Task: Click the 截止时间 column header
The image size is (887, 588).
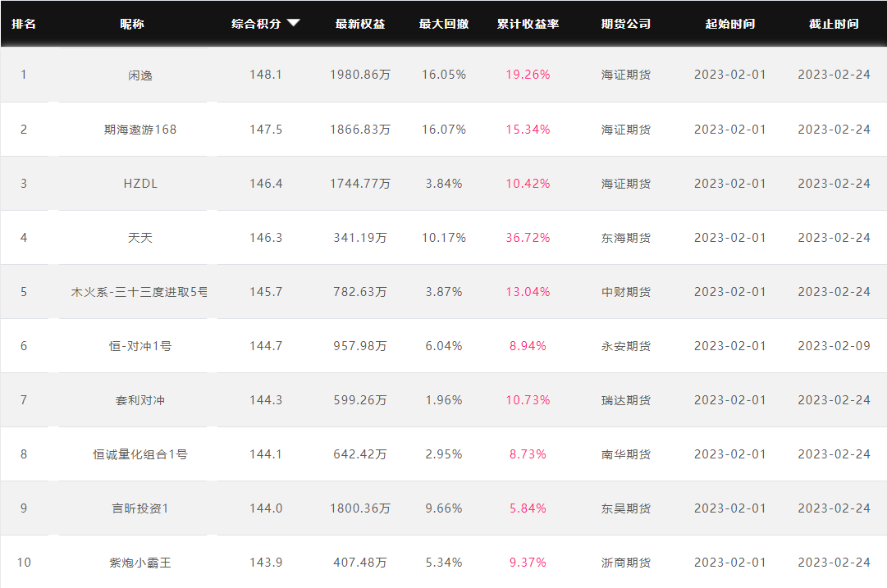Action: (834, 24)
